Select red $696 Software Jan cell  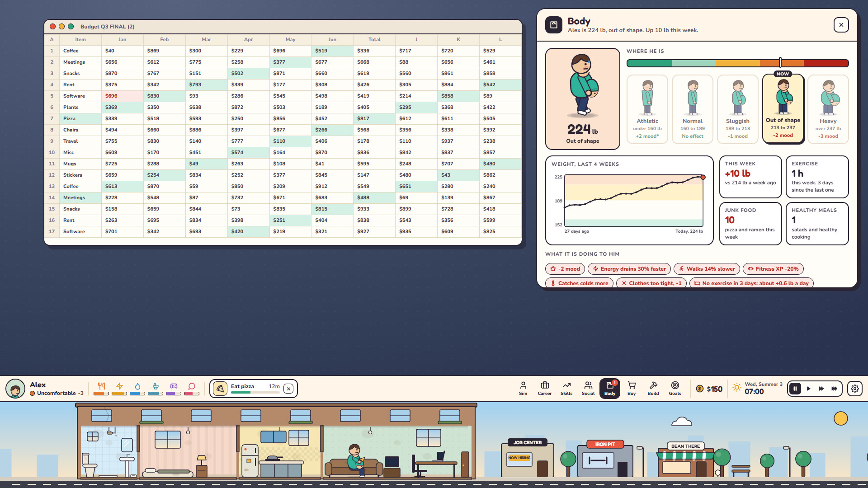click(123, 96)
